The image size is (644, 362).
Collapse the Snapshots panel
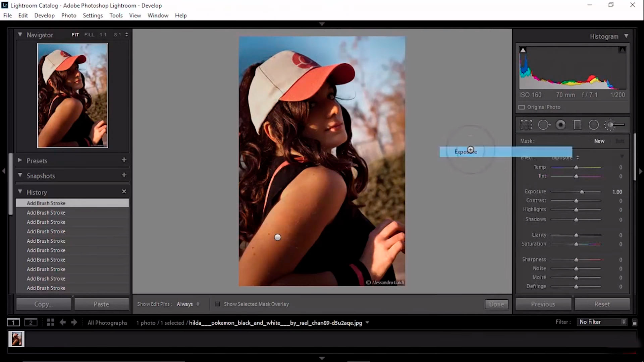pos(20,175)
